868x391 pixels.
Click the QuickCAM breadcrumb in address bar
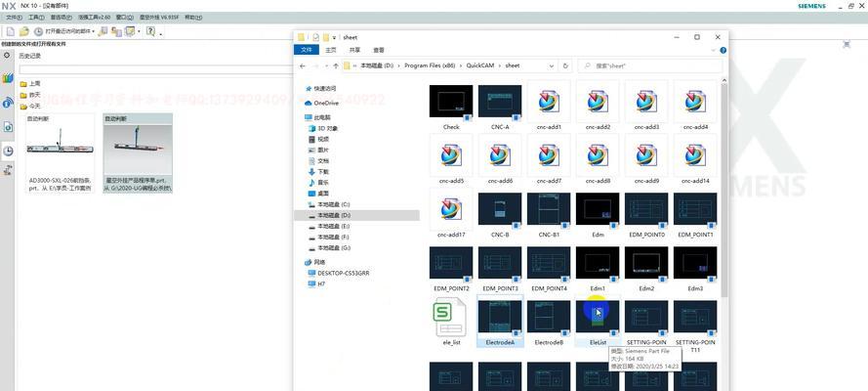tap(480, 65)
